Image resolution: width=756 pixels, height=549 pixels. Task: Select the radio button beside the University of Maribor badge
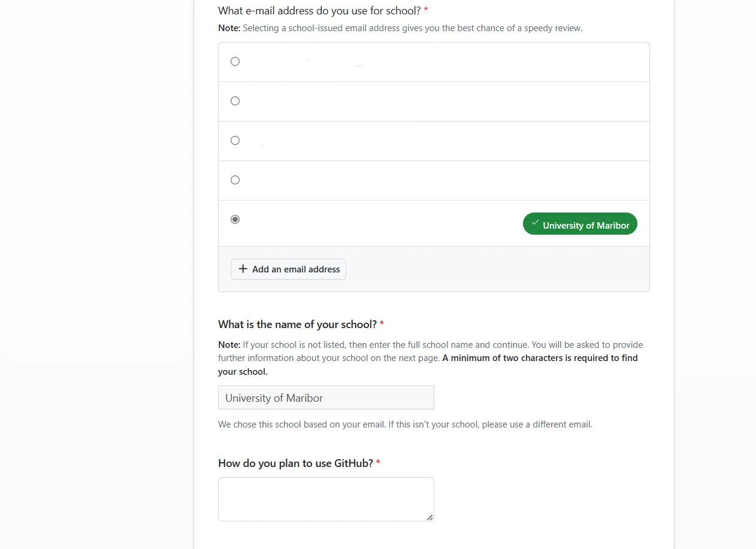235,220
